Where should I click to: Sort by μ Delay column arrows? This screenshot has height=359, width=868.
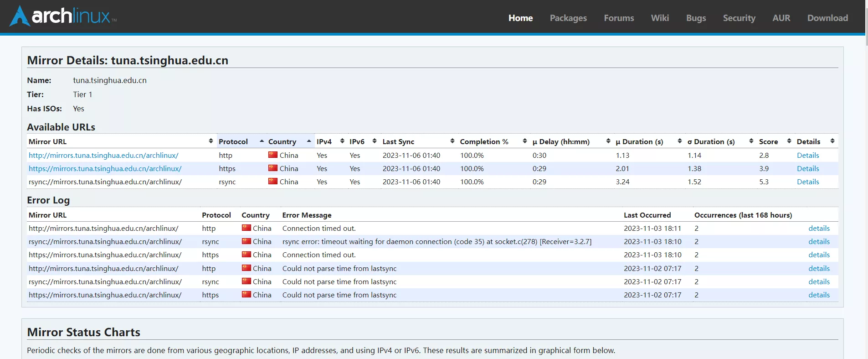(x=608, y=141)
